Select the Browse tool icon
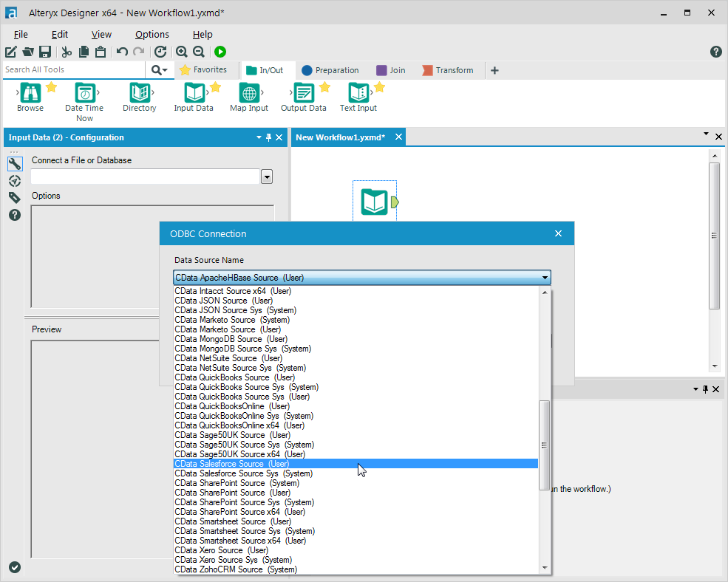728x582 pixels. pyautogui.click(x=30, y=93)
